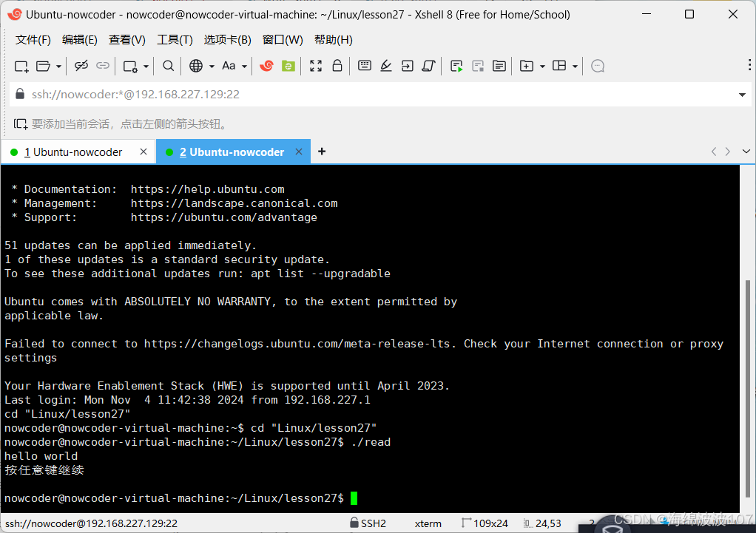The height and width of the screenshot is (533, 756).
Task: Click the https://landscape.canonical.com text
Action: [234, 203]
